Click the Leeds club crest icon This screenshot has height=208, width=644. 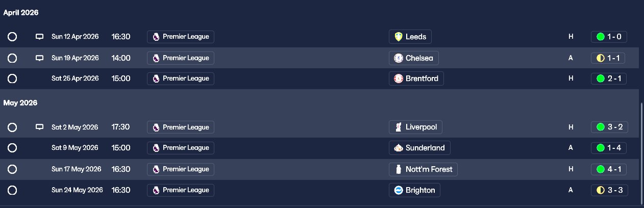(x=399, y=37)
